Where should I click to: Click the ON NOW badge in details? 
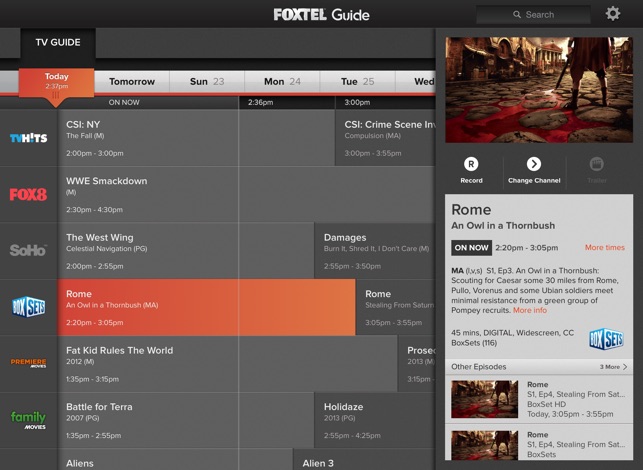coord(472,248)
